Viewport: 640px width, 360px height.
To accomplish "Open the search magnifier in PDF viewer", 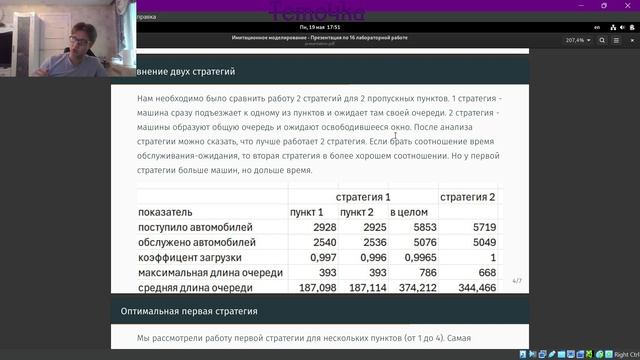I will tap(602, 40).
